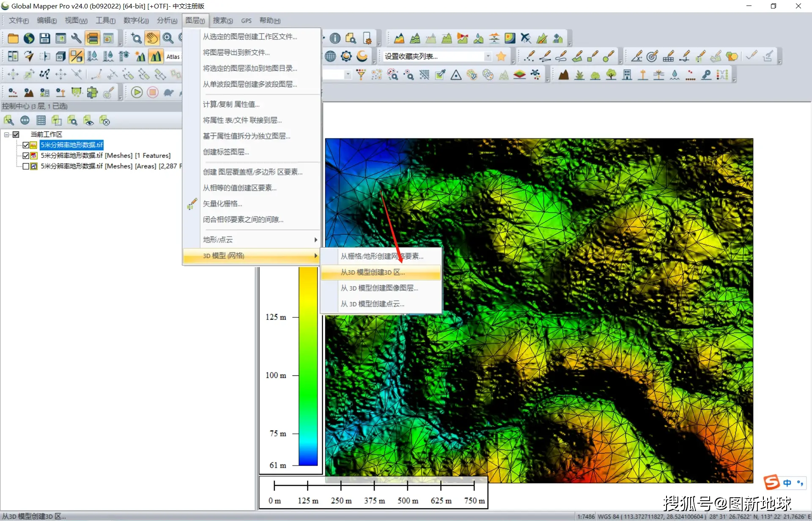Open the 设置收藏夹列表 dropdown
Screen dimensions: 812x521
tap(488, 56)
